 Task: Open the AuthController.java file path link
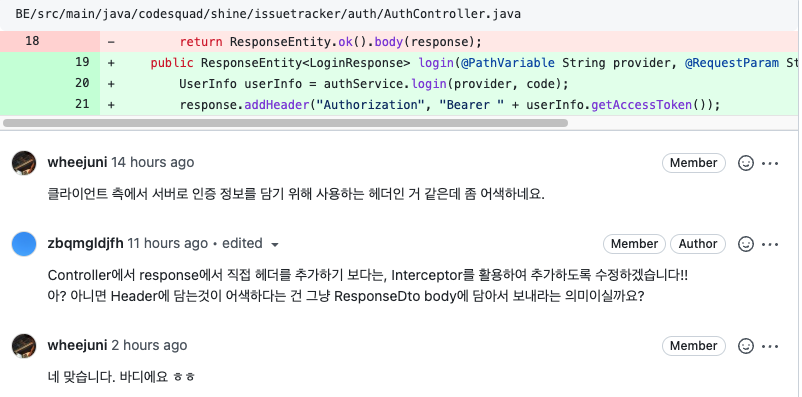(268, 14)
